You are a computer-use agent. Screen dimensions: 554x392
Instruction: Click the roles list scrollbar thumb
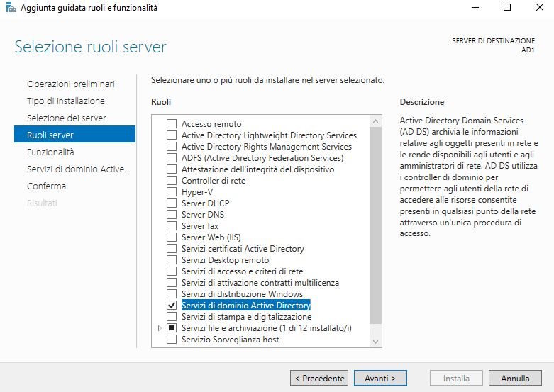(x=375, y=225)
